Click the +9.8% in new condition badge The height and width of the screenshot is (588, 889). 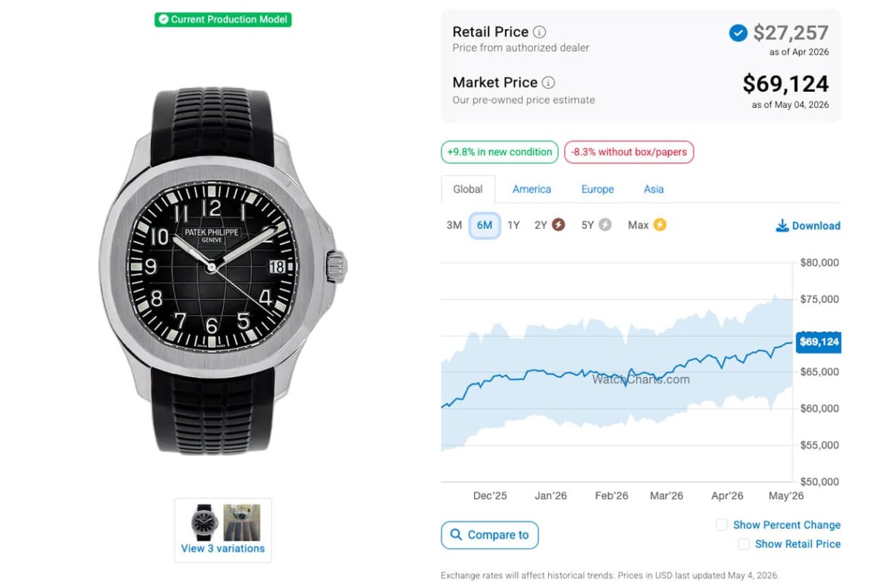(x=500, y=153)
